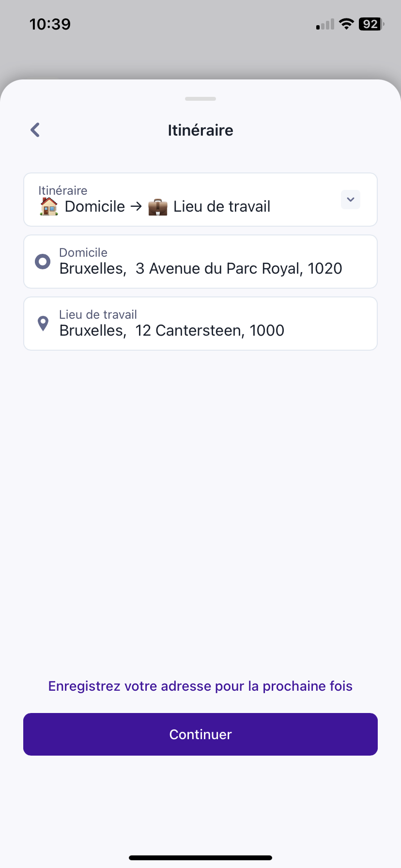Click the arrow between Domicile and work

pos(137,206)
